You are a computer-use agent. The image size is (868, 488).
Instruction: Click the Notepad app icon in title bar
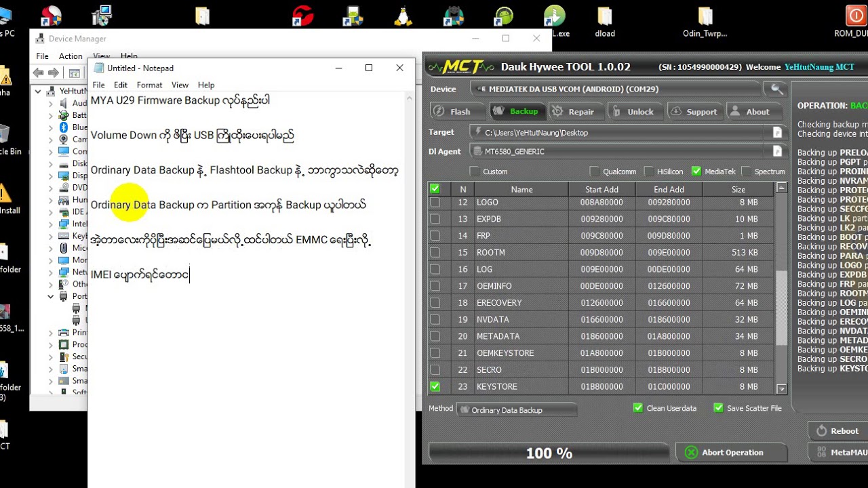99,68
